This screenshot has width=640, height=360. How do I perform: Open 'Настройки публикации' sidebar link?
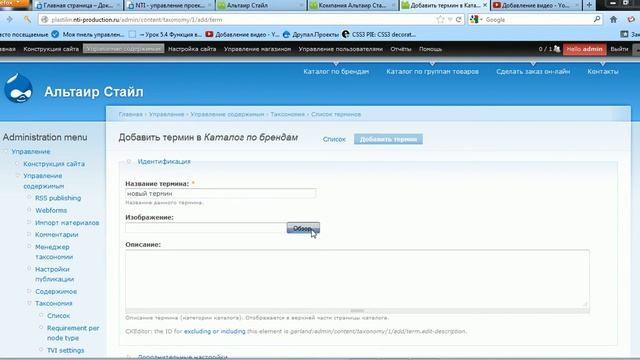pos(54,274)
